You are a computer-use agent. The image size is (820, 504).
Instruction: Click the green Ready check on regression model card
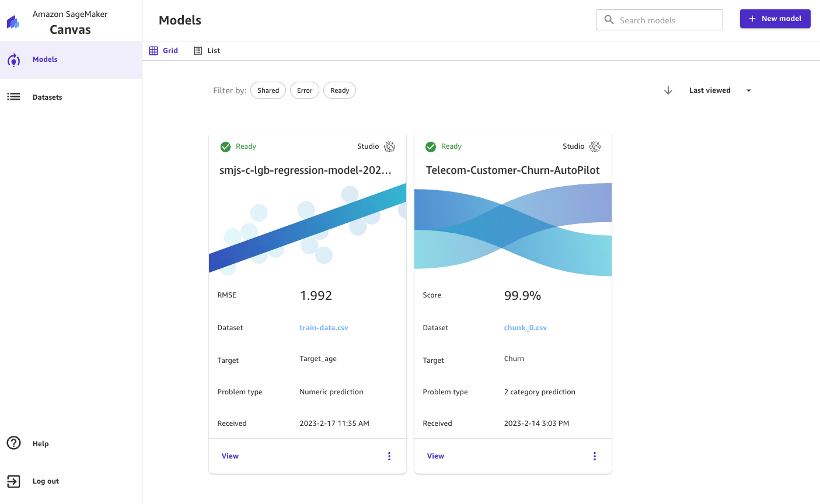(x=225, y=146)
